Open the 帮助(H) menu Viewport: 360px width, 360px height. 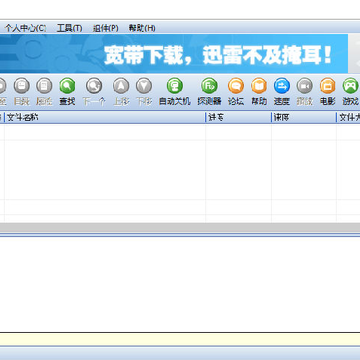142,28
